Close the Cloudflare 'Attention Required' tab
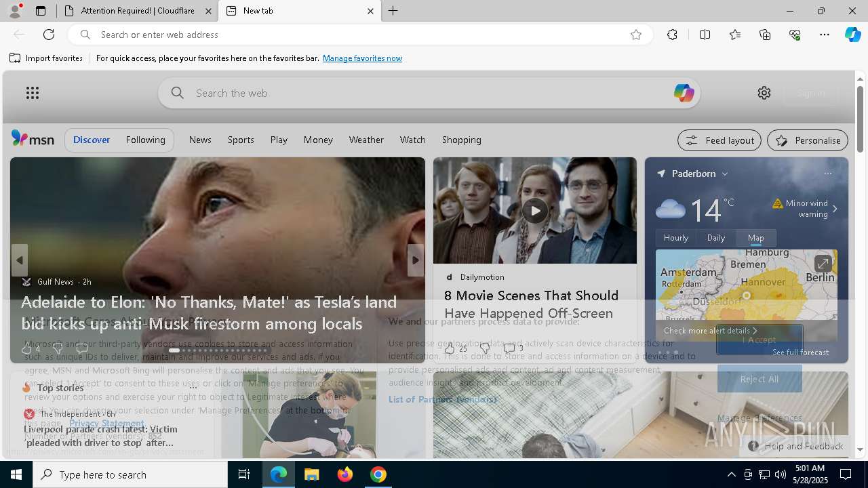Viewport: 868px width, 488px height. (209, 11)
